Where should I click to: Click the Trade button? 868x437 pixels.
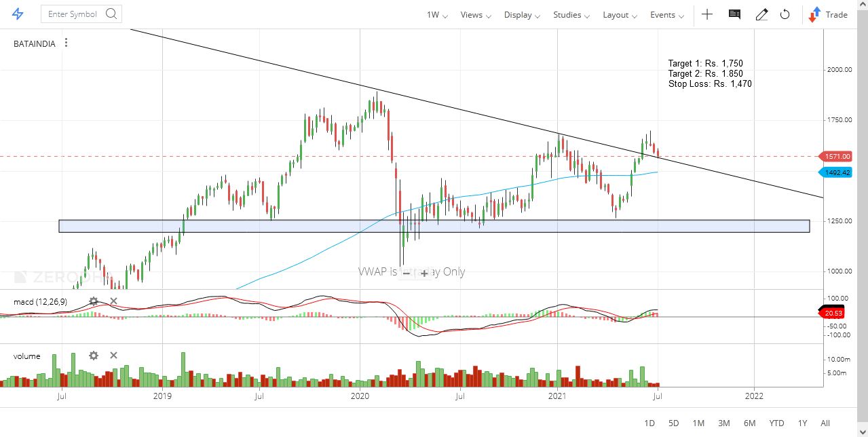pyautogui.click(x=828, y=14)
